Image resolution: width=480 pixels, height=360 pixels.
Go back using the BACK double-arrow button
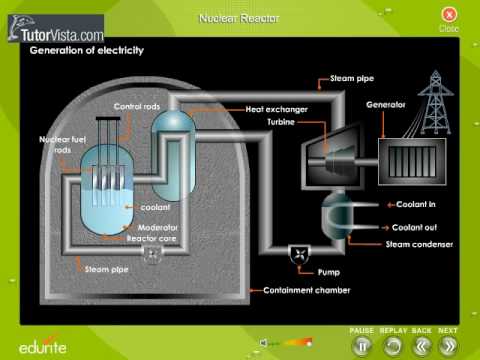[x=421, y=347]
